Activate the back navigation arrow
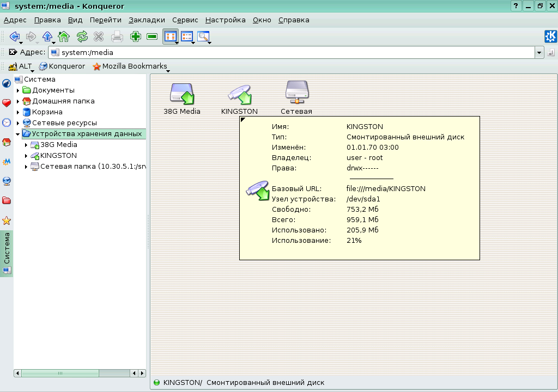The width and height of the screenshot is (558, 392). tap(15, 36)
